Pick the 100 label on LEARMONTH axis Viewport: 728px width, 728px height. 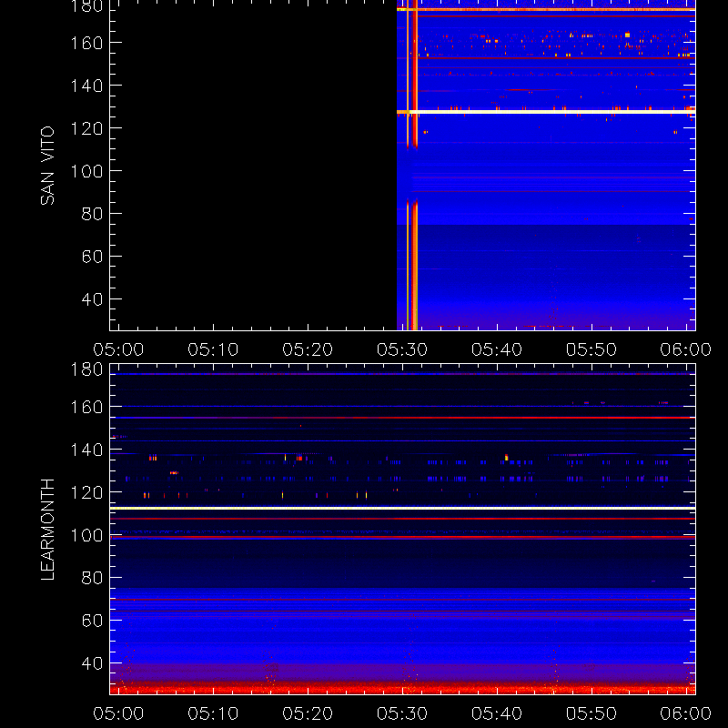point(86,535)
